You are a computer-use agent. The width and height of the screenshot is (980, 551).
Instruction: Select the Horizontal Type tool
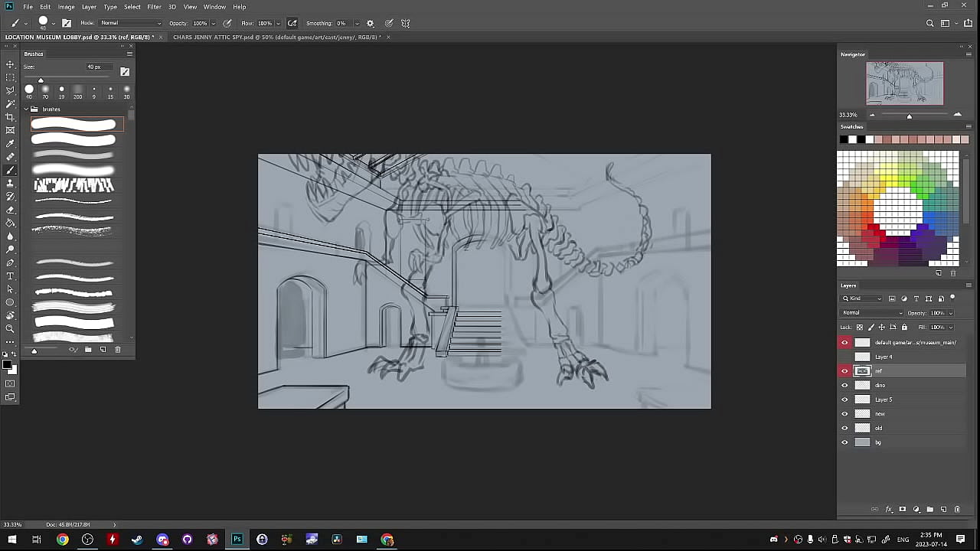pyautogui.click(x=10, y=275)
